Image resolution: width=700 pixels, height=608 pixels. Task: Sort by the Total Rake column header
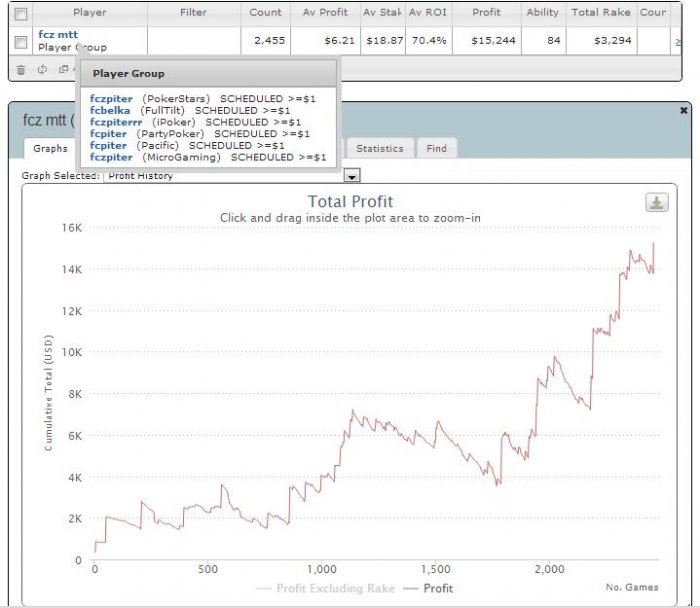pos(601,12)
